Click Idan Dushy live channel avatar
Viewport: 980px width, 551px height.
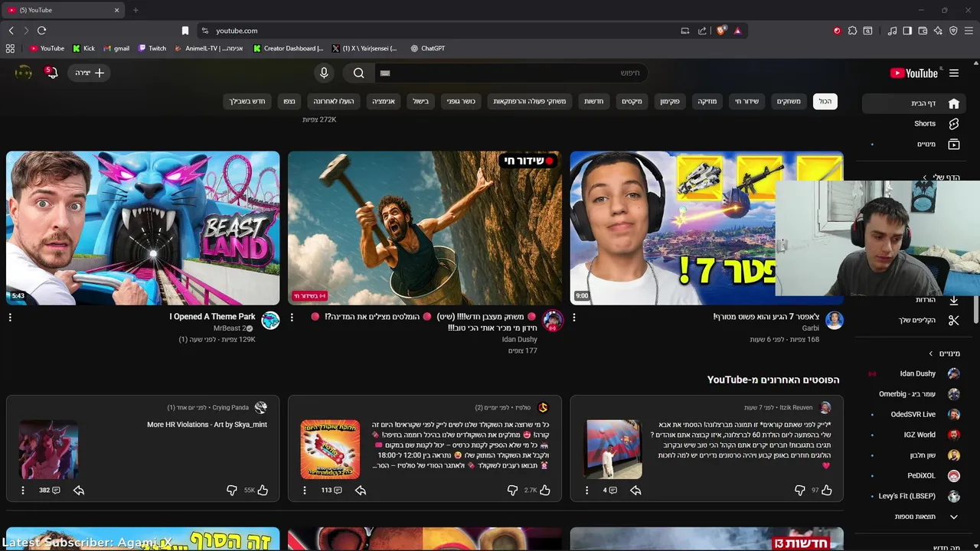553,321
